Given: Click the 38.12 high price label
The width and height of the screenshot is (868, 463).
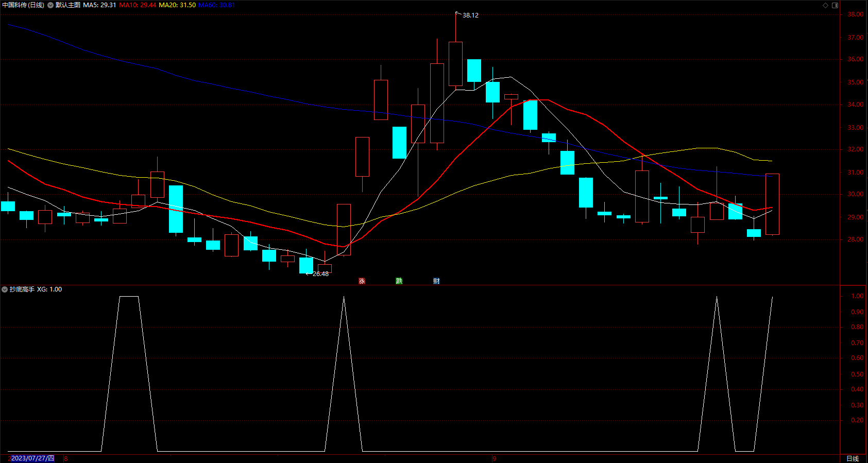Looking at the screenshot, I should [x=470, y=15].
